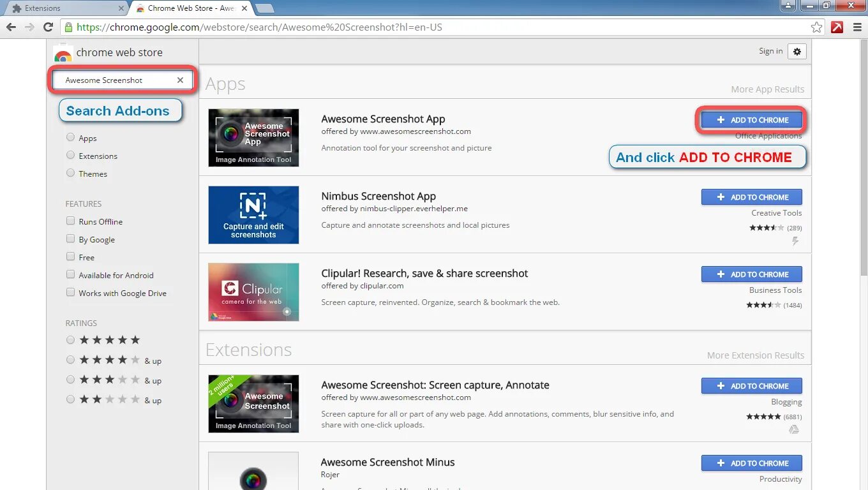Screen dimensions: 868x490
Task: Check the Free feature filter
Action: point(70,256)
